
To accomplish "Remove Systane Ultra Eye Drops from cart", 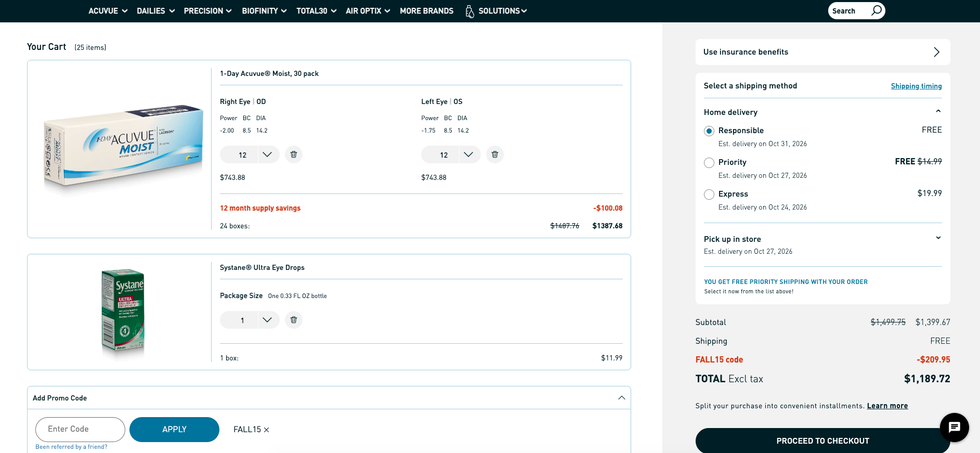I will pyautogui.click(x=294, y=320).
